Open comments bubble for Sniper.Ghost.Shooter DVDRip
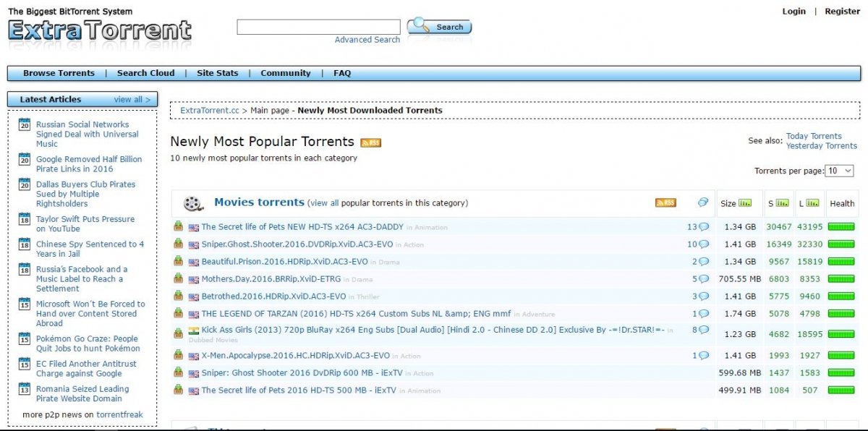The image size is (868, 431). click(x=704, y=244)
